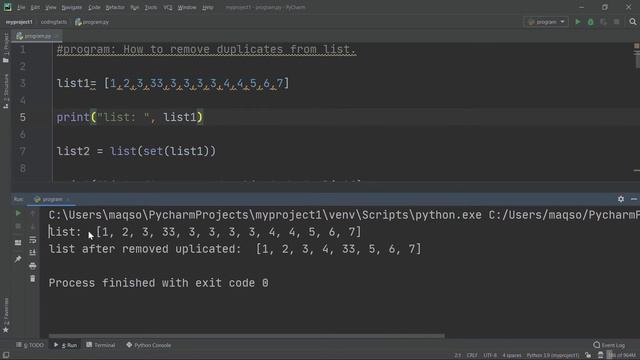
Task: Open the Help menu
Action: 208,7
